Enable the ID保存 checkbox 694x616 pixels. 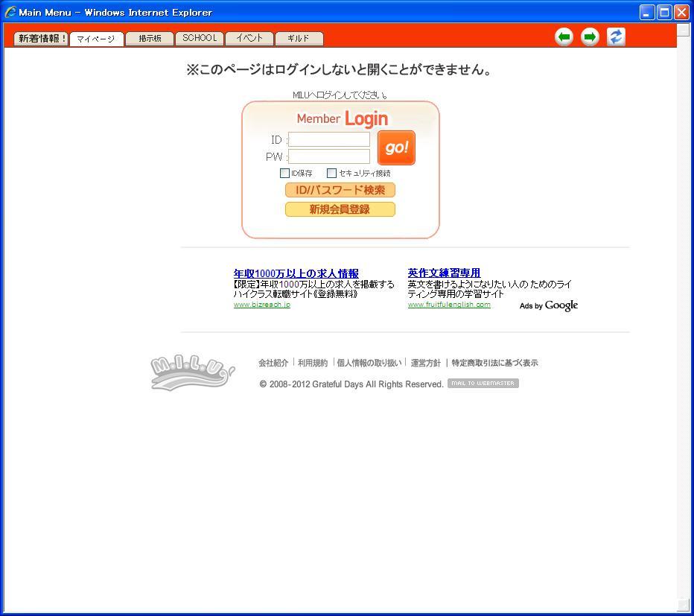click(x=284, y=173)
